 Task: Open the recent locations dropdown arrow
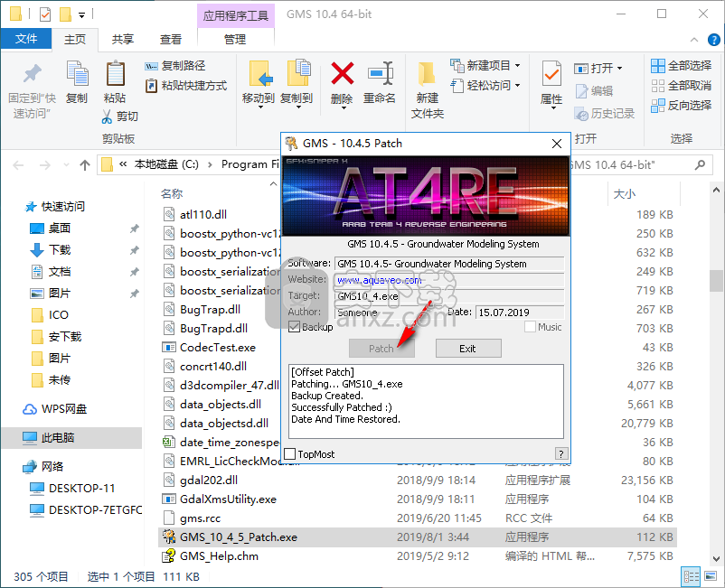click(66, 165)
